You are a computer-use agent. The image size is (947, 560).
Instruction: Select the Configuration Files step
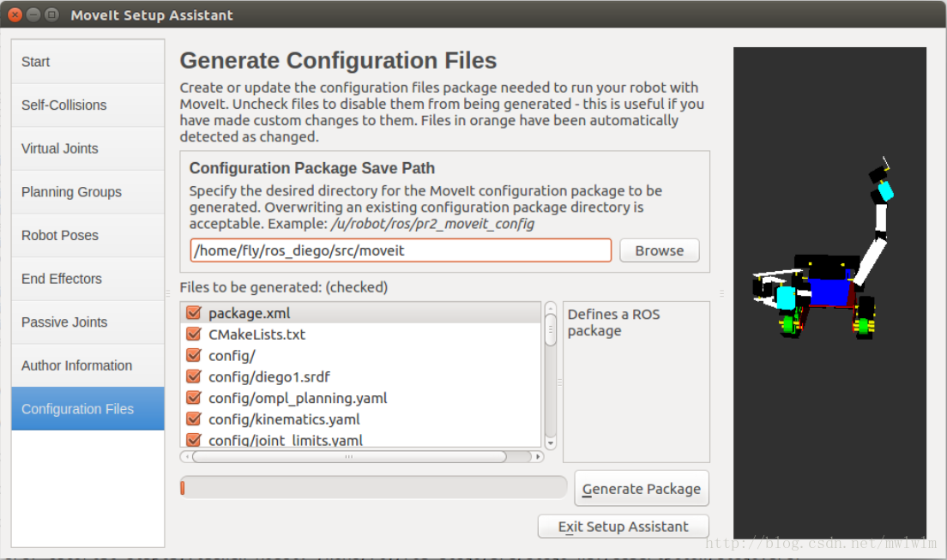point(87,409)
